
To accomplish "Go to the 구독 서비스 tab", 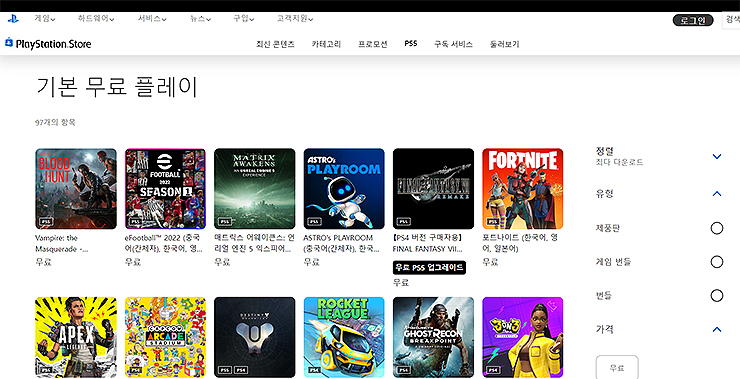I will pos(453,44).
